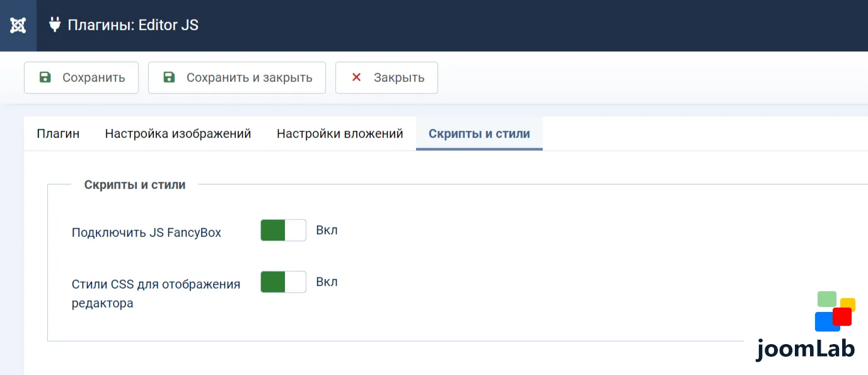
Task: Click the Стили CSS для отображения редактора label
Action: tap(156, 294)
